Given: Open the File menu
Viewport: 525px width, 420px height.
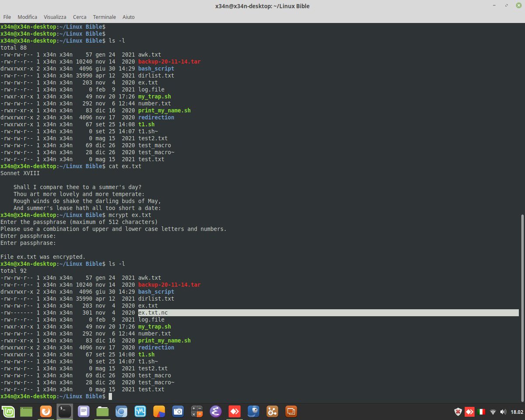Looking at the screenshot, I should (7, 17).
